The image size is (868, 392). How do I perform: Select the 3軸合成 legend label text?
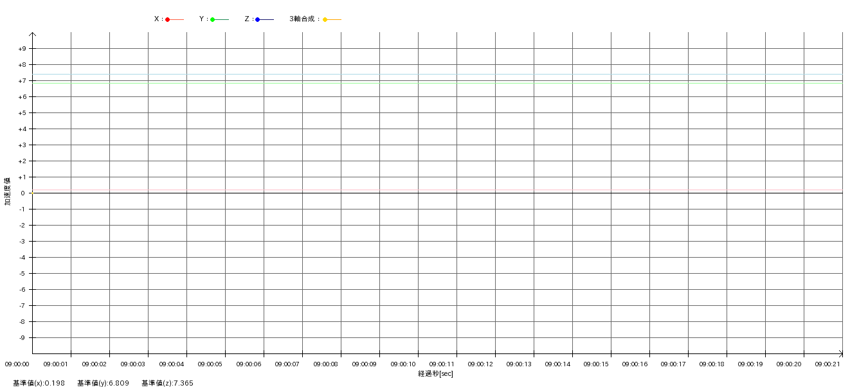(304, 19)
